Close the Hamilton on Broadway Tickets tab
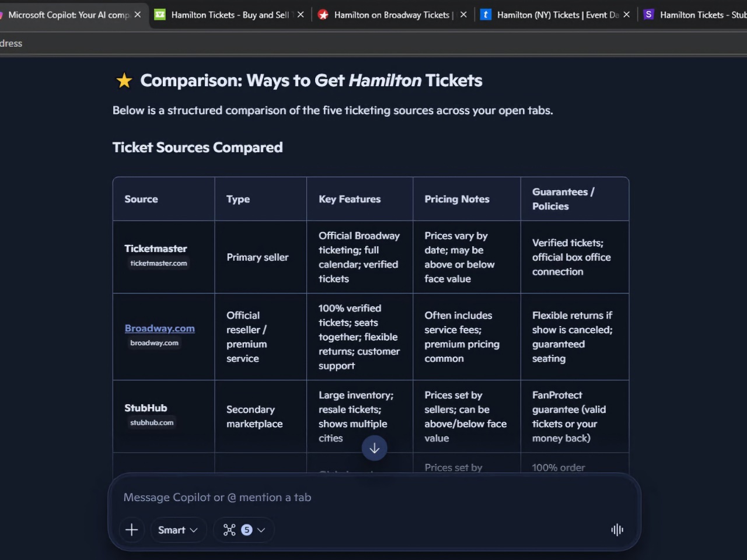Image resolution: width=747 pixels, height=560 pixels. point(463,15)
